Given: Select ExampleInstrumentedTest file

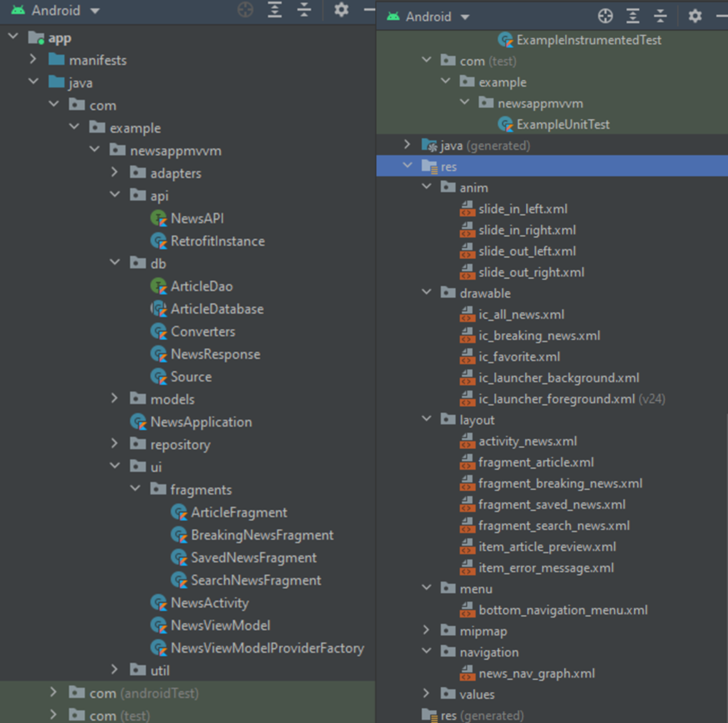Looking at the screenshot, I should pos(589,40).
